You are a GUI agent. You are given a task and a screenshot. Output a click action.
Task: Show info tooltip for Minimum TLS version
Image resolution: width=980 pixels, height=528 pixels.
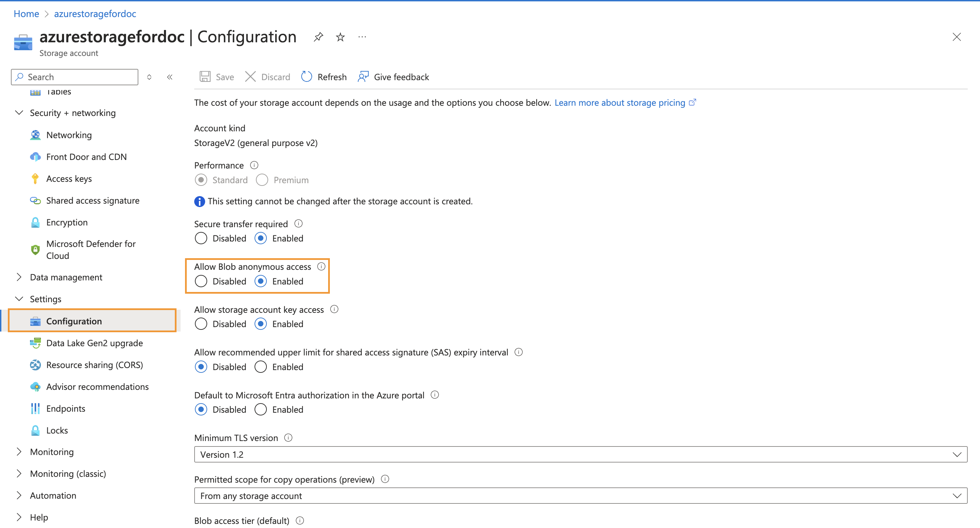[x=288, y=437]
